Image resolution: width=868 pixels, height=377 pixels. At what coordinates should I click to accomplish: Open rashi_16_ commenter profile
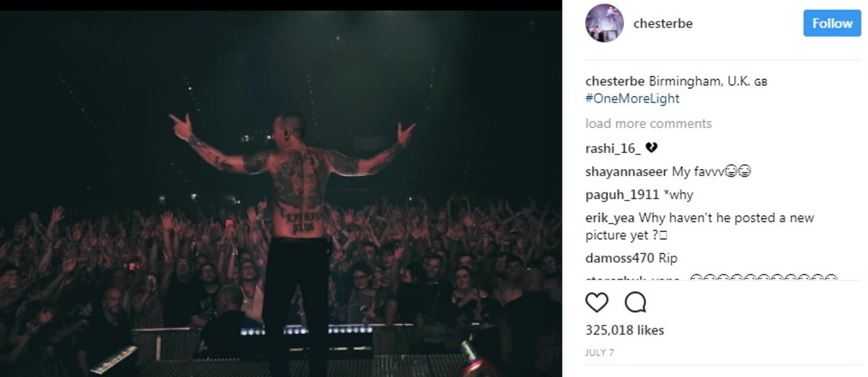pyautogui.click(x=613, y=148)
